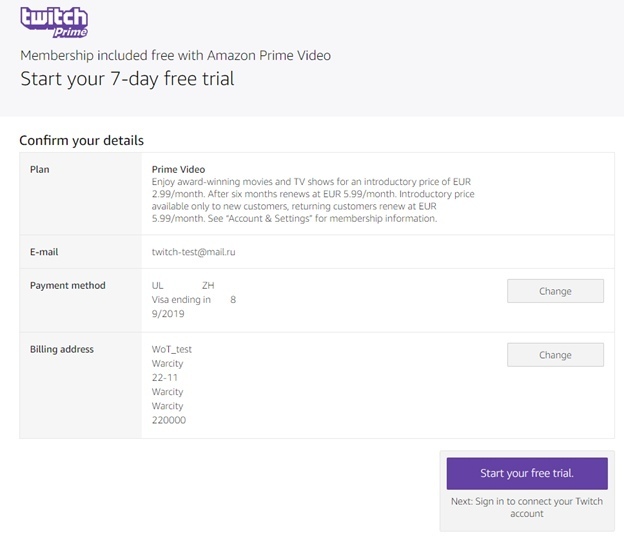Select the 220000 postal code
This screenshot has width=624, height=540.
(x=168, y=420)
